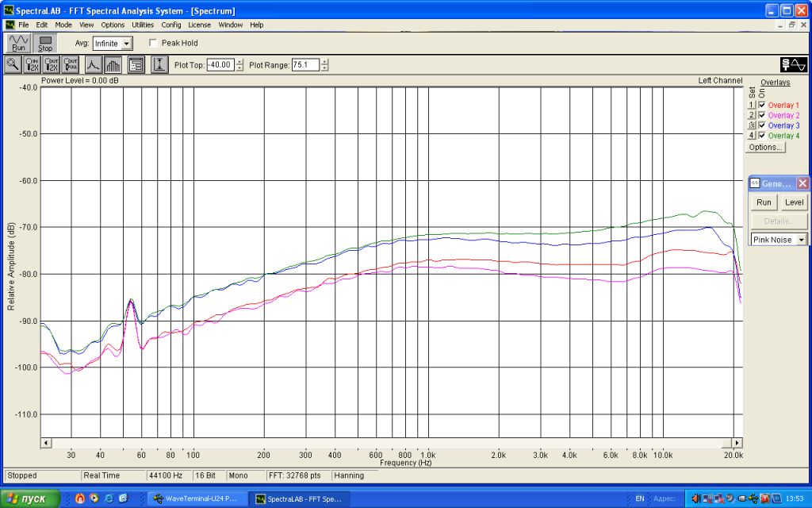812x508 pixels.
Task: Click the Generator window title icon
Action: click(x=755, y=183)
